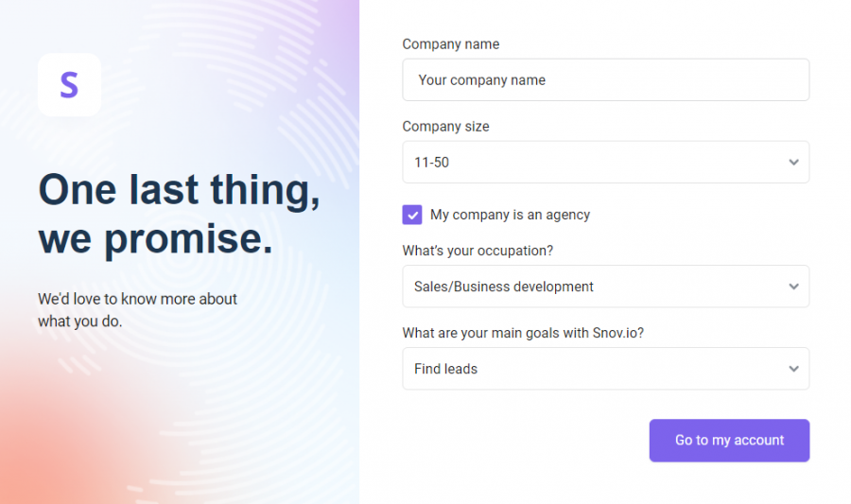Click the 'We'd love to know more' subtext
851x504 pixels.
click(137, 310)
